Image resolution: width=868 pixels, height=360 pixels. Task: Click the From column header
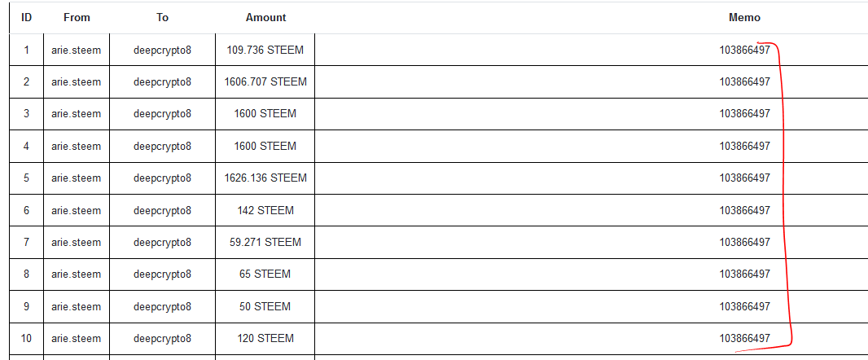pos(77,17)
